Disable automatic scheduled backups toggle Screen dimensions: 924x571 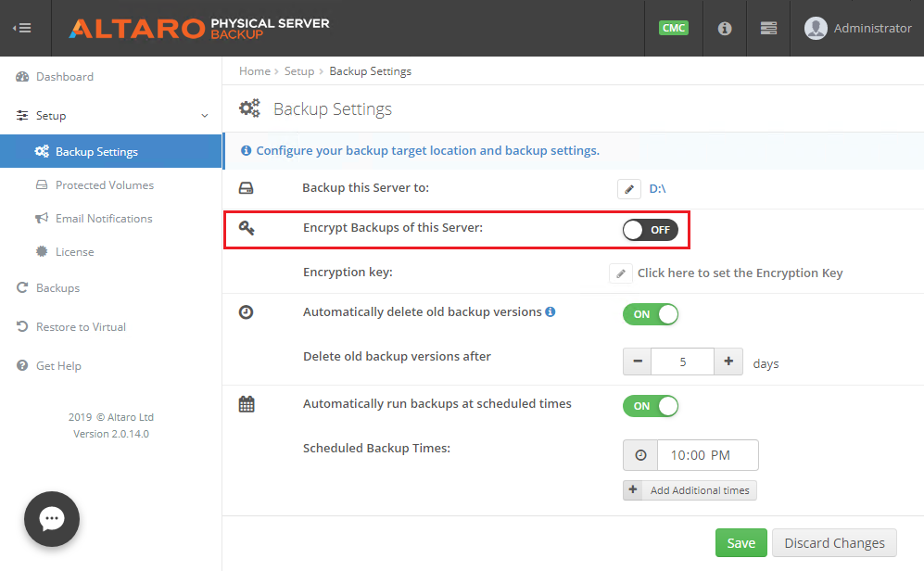651,406
